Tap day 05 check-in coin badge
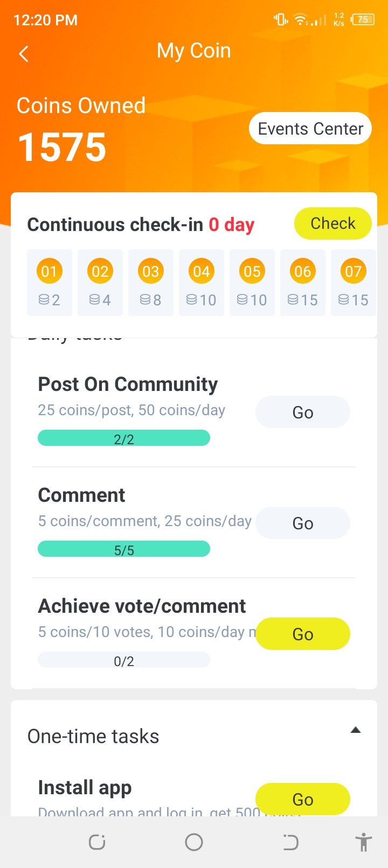This screenshot has width=388, height=868. pyautogui.click(x=252, y=271)
